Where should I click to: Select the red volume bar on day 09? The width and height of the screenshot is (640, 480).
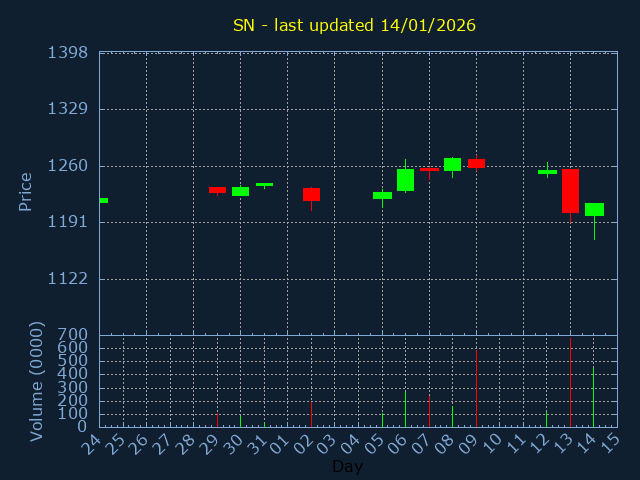tap(476, 390)
